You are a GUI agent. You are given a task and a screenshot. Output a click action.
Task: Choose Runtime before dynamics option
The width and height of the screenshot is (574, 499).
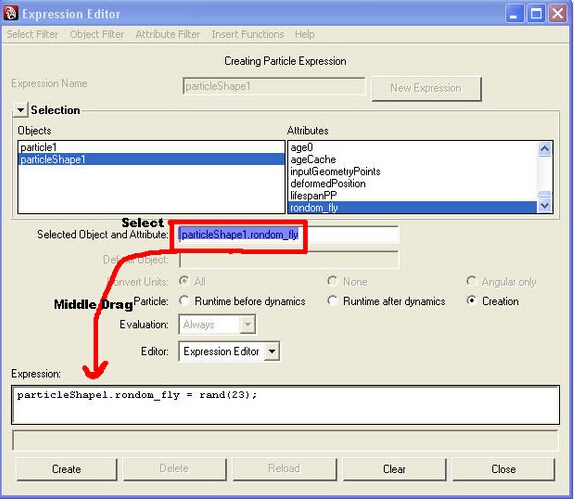click(184, 301)
